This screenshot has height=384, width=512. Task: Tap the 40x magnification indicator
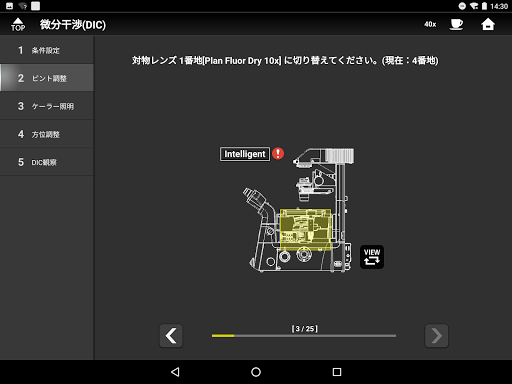430,24
